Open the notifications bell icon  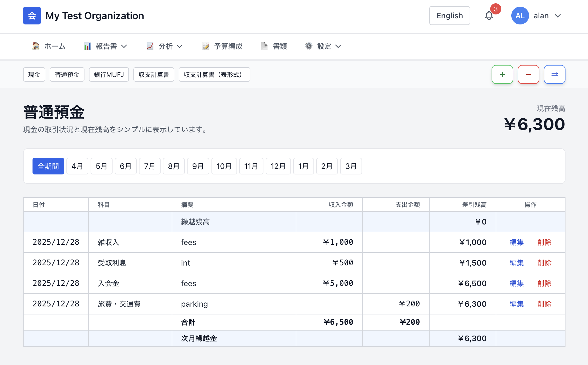click(489, 16)
